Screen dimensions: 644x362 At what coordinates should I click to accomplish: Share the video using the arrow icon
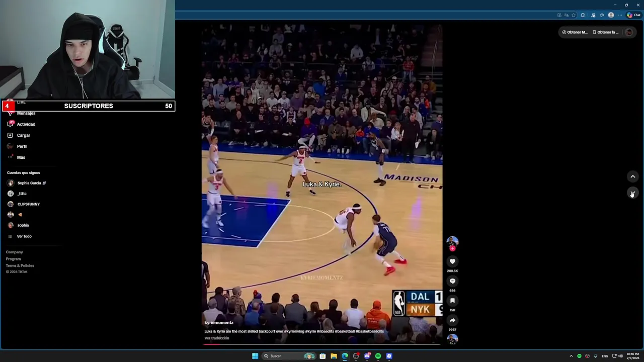452,320
